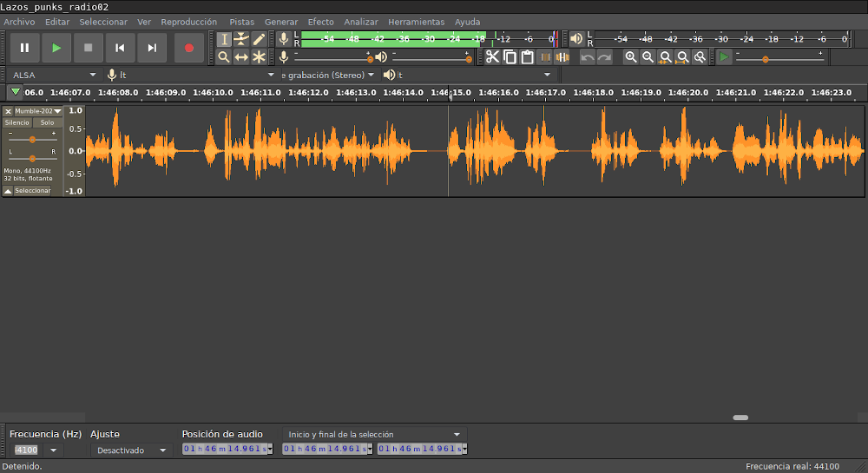Screen dimensions: 868x473
Task: Click the Cut scissors icon
Action: pos(492,57)
